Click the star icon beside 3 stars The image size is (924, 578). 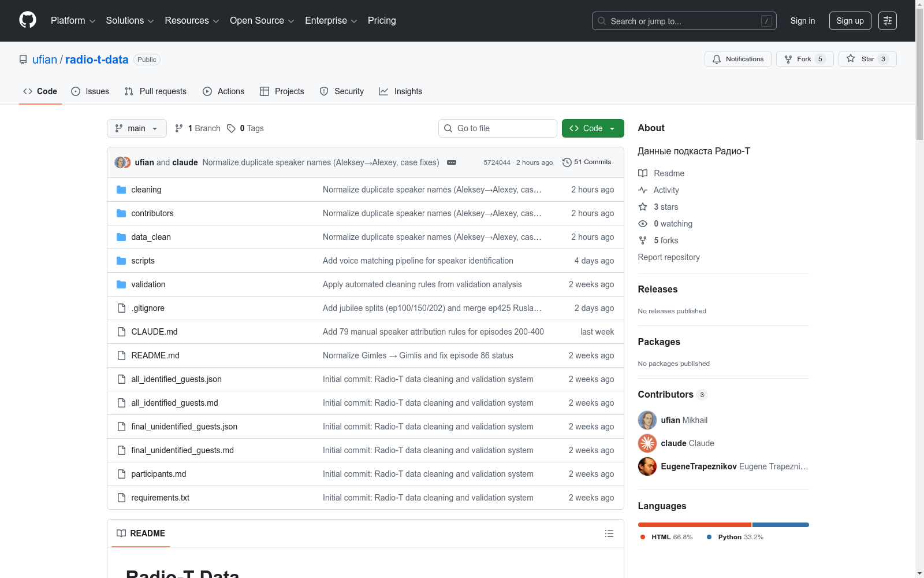coord(643,207)
